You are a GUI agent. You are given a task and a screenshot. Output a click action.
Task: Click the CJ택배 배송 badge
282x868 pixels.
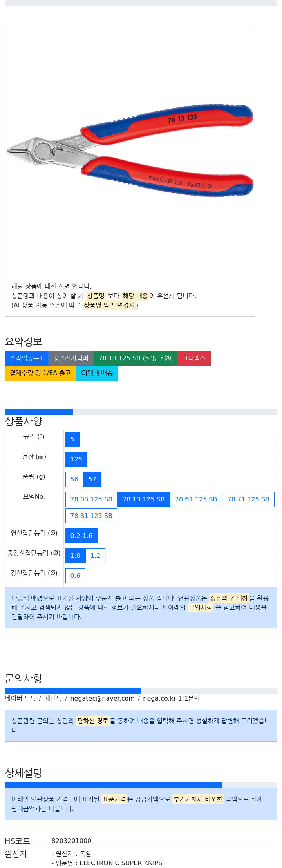click(97, 373)
